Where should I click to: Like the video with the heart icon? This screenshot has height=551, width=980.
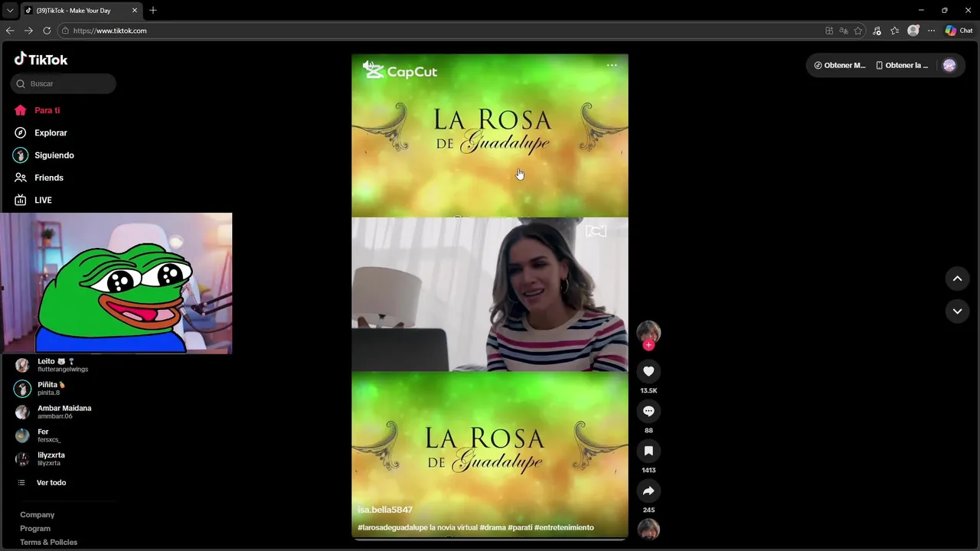click(648, 371)
